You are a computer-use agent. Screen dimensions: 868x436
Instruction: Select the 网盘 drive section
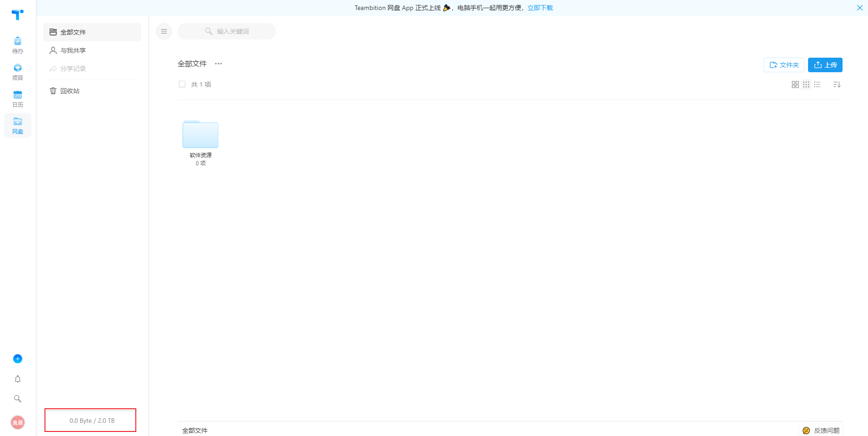pyautogui.click(x=18, y=125)
